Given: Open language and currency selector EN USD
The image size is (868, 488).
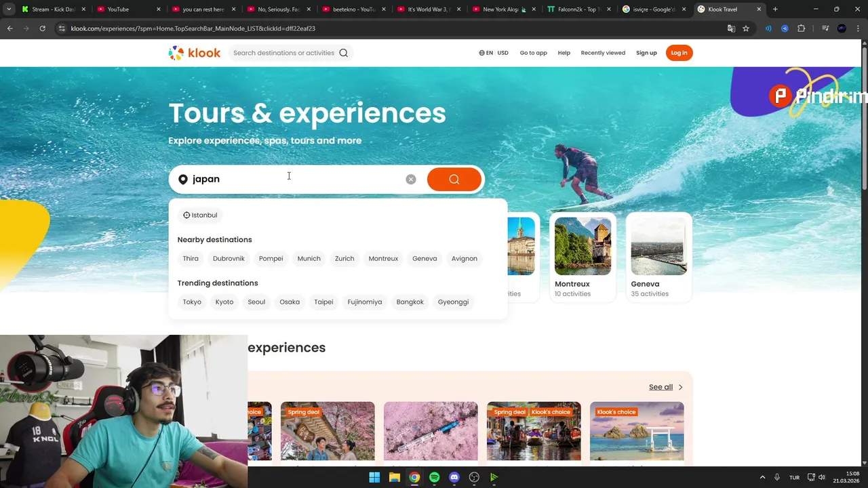Looking at the screenshot, I should click(494, 53).
